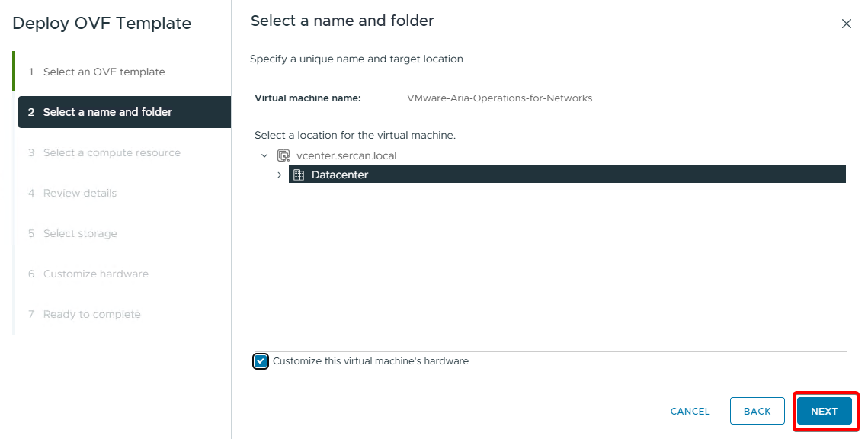The width and height of the screenshot is (868, 439).
Task: Click the Customize this virtual machine's hardware label
Action: (370, 361)
